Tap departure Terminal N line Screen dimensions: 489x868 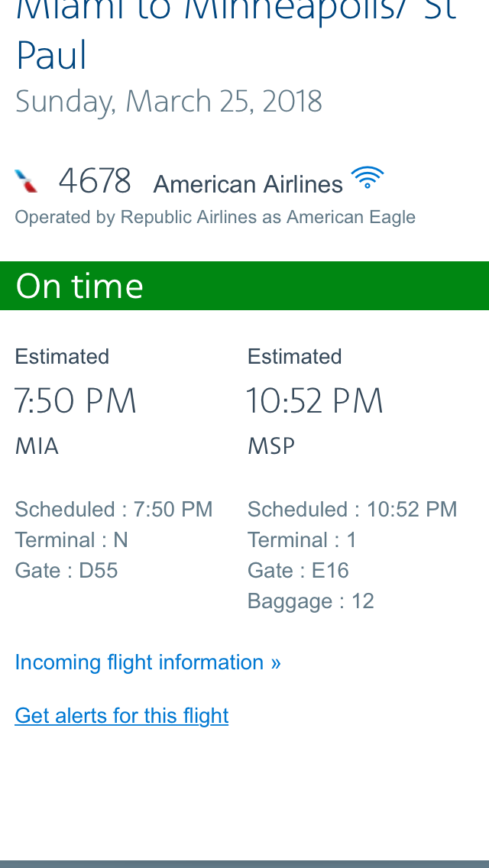[x=72, y=540]
